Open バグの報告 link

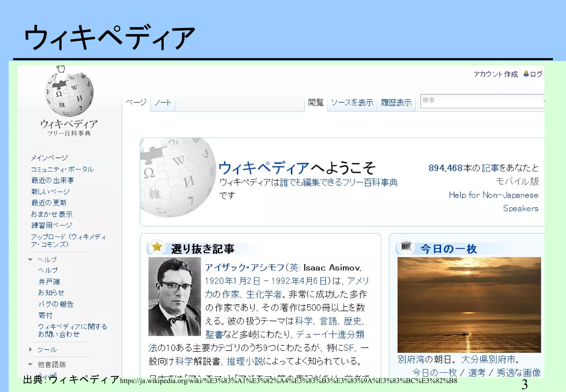(56, 304)
